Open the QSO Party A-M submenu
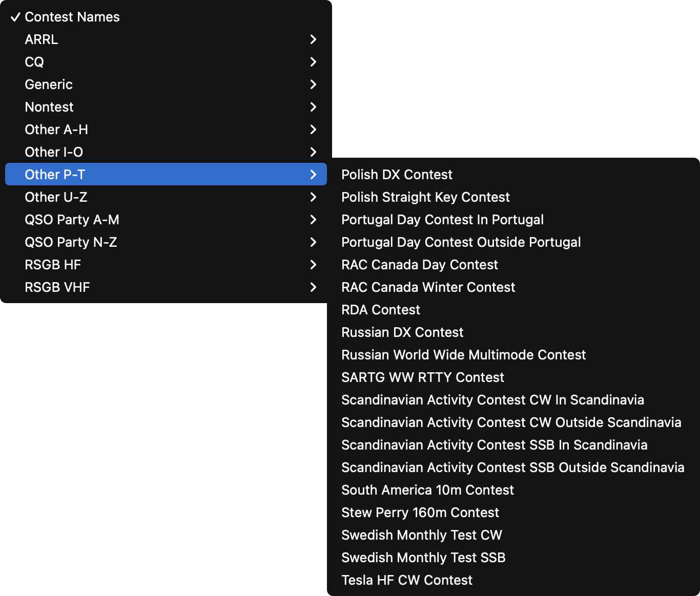This screenshot has width=700, height=596. click(x=166, y=220)
